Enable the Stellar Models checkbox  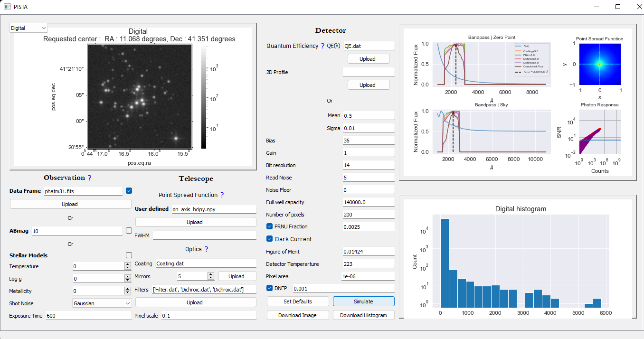point(129,255)
